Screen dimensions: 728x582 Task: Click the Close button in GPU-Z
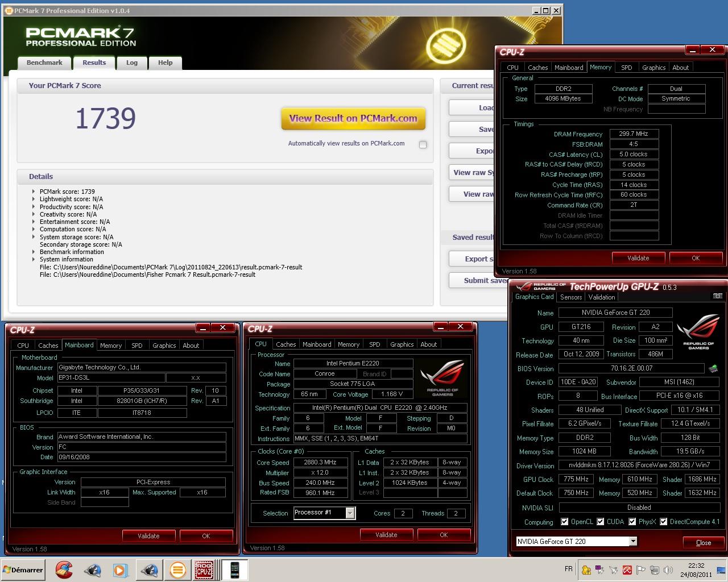[704, 542]
